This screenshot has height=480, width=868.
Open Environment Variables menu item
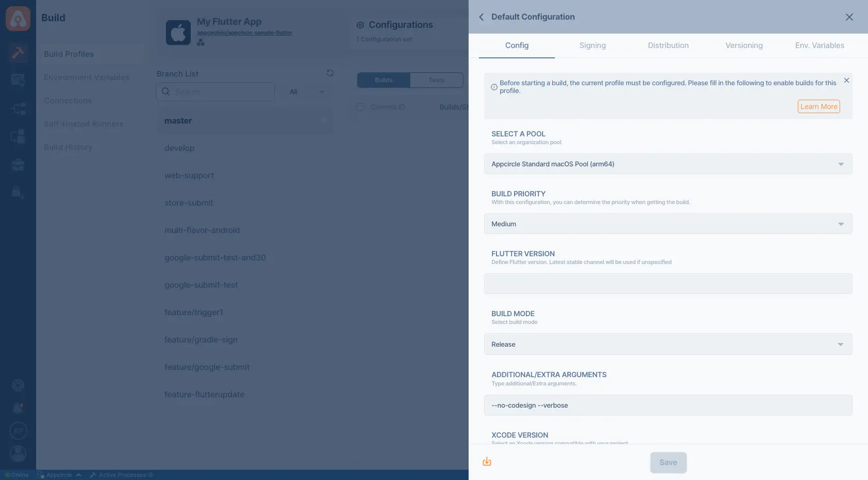click(x=86, y=78)
